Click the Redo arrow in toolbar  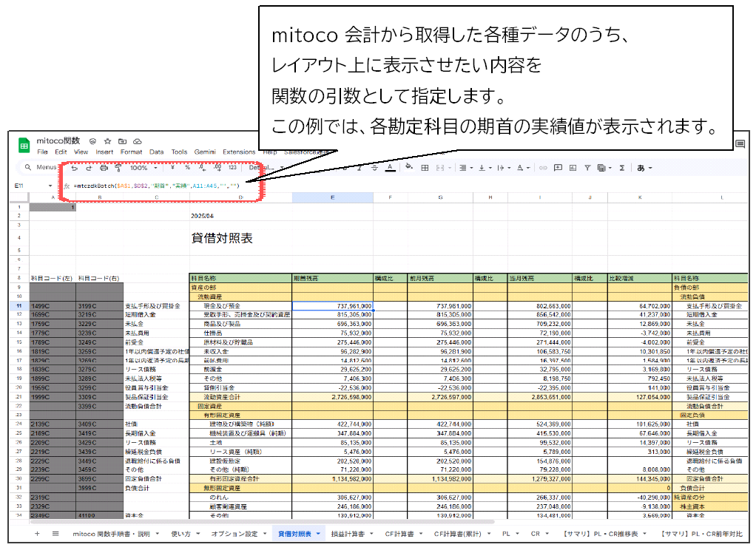click(x=89, y=168)
